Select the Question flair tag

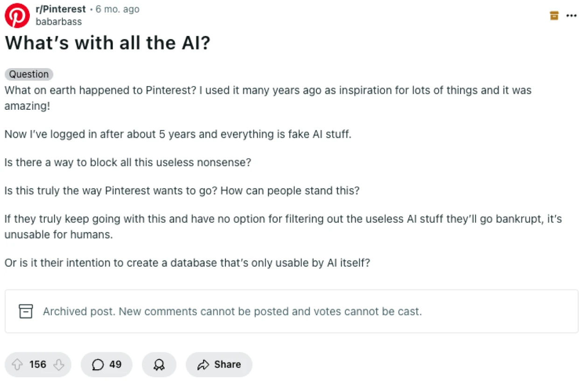click(x=29, y=74)
